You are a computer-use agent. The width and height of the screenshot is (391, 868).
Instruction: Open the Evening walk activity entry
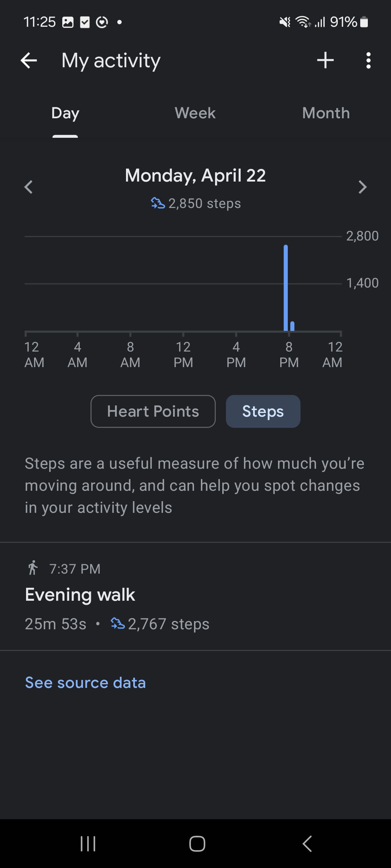[x=80, y=595]
